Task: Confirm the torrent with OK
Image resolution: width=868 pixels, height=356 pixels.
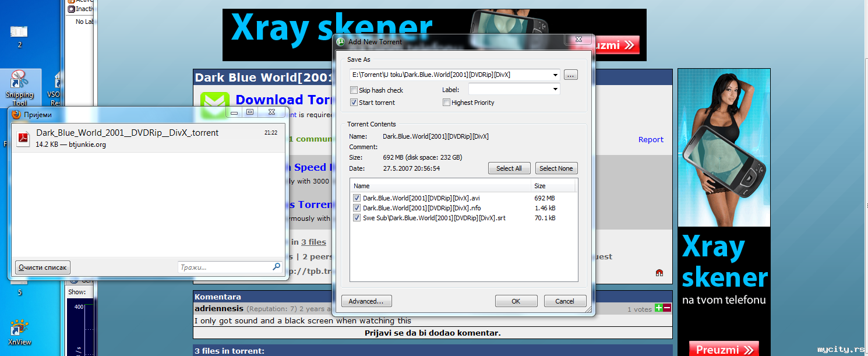Action: coord(516,301)
